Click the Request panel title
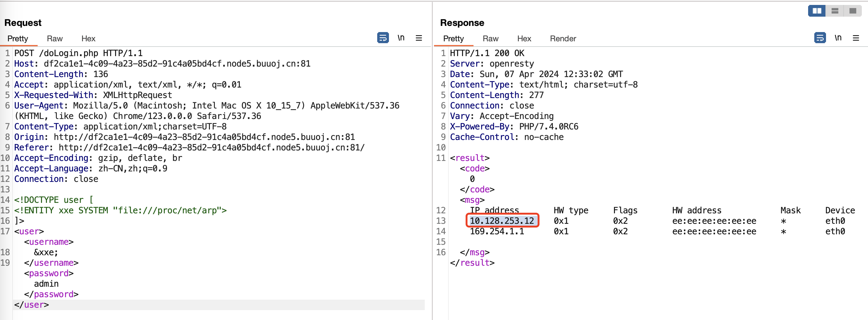Screen dimensions: 868x320 [x=23, y=23]
